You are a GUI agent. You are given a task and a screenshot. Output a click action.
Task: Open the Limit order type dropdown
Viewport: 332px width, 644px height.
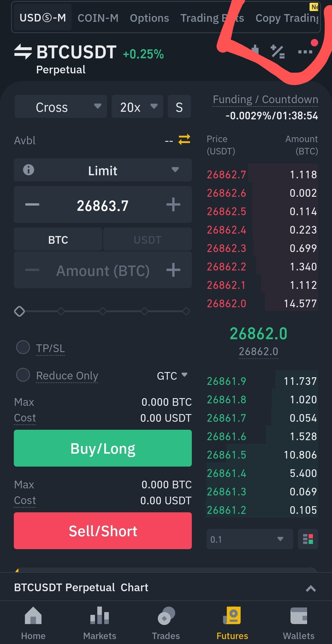pyautogui.click(x=103, y=170)
